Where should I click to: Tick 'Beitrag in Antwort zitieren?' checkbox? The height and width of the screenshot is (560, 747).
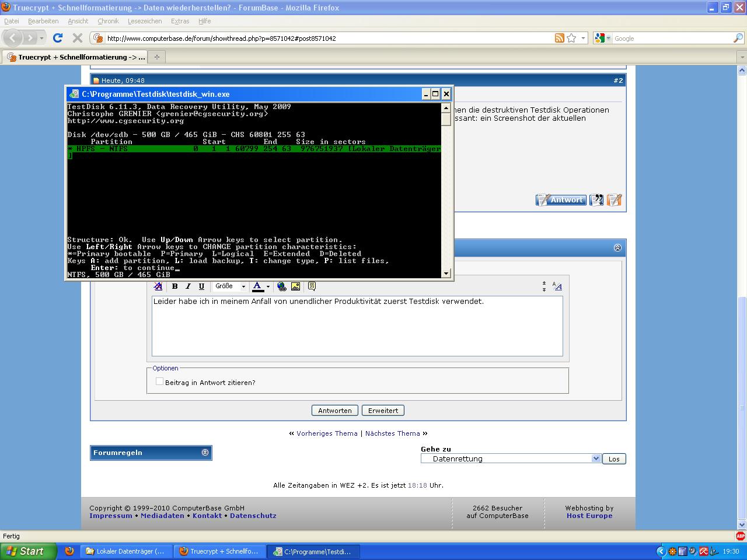pos(159,381)
